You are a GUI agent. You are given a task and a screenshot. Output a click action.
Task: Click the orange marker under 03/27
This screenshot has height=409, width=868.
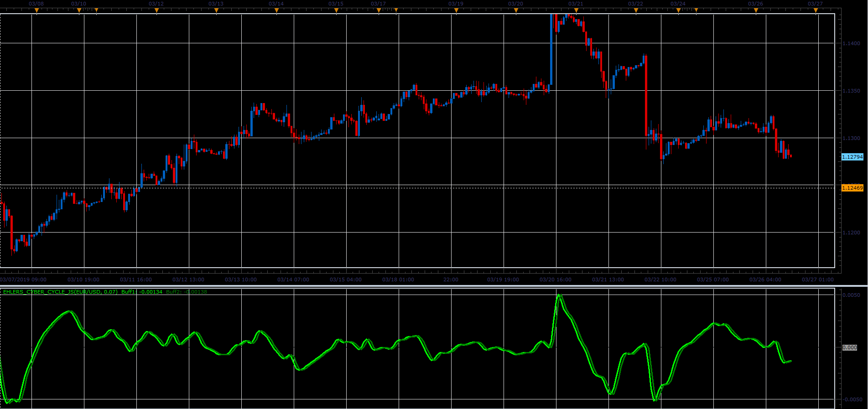click(816, 10)
